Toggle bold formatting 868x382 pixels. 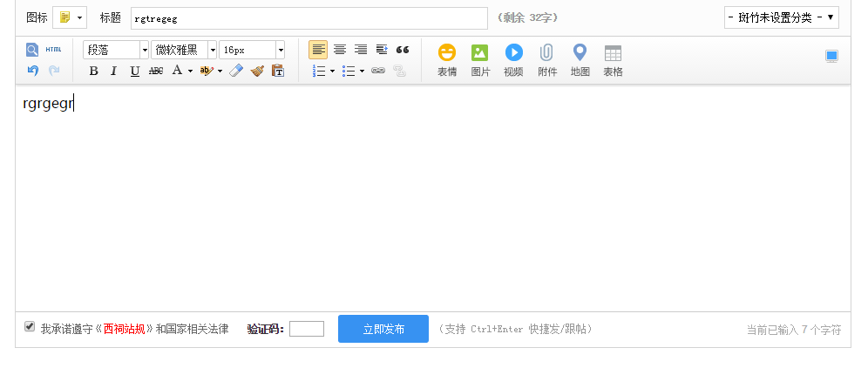coord(93,72)
